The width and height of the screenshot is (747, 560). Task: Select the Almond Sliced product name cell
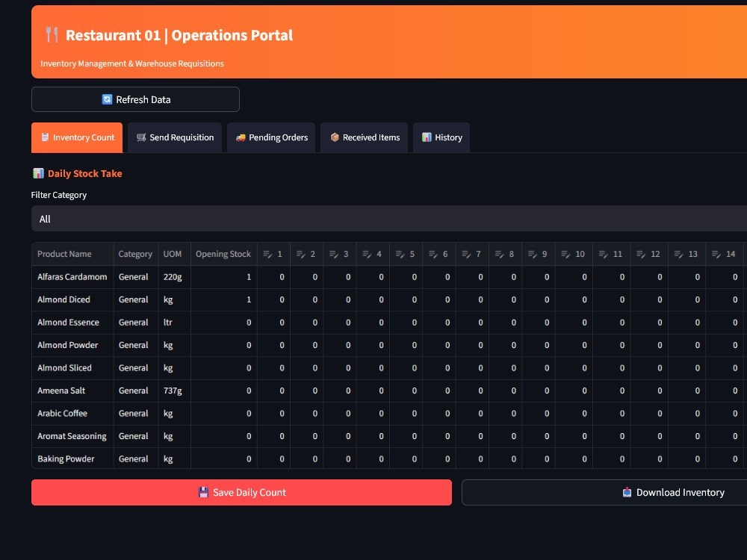73,368
